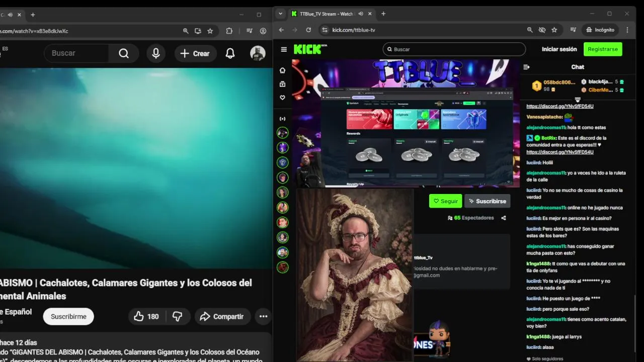Open media controls in Kick browser toolbar

(573, 30)
